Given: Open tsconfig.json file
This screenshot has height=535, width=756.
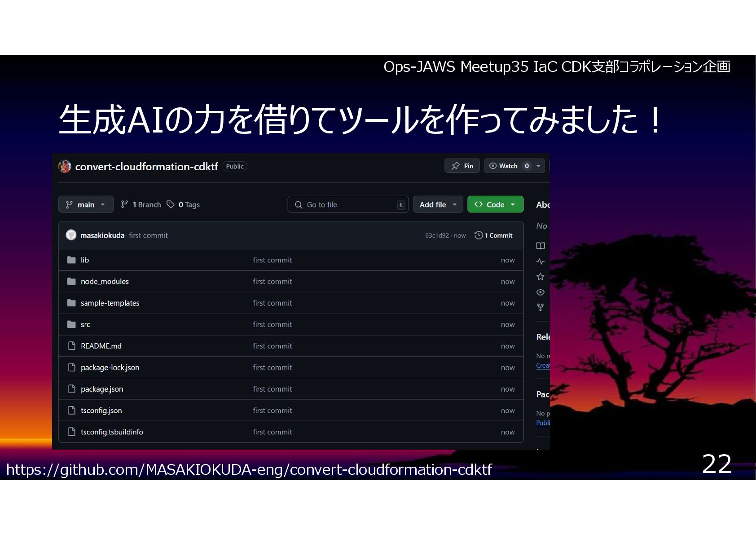Looking at the screenshot, I should point(101,411).
